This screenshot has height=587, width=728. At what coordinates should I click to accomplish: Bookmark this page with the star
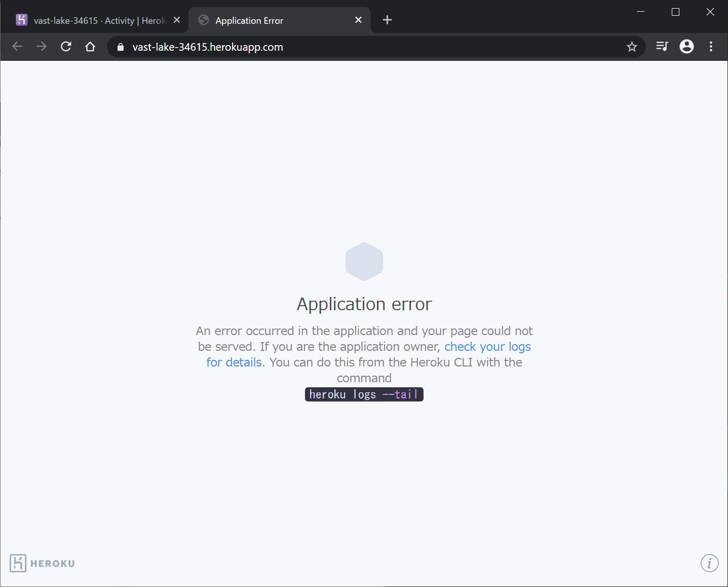coord(632,47)
